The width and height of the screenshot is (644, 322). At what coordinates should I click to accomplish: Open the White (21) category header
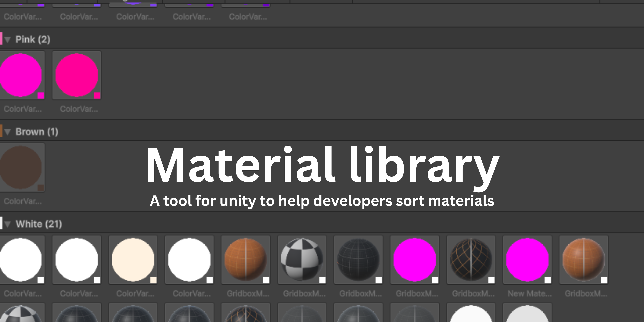(x=39, y=224)
